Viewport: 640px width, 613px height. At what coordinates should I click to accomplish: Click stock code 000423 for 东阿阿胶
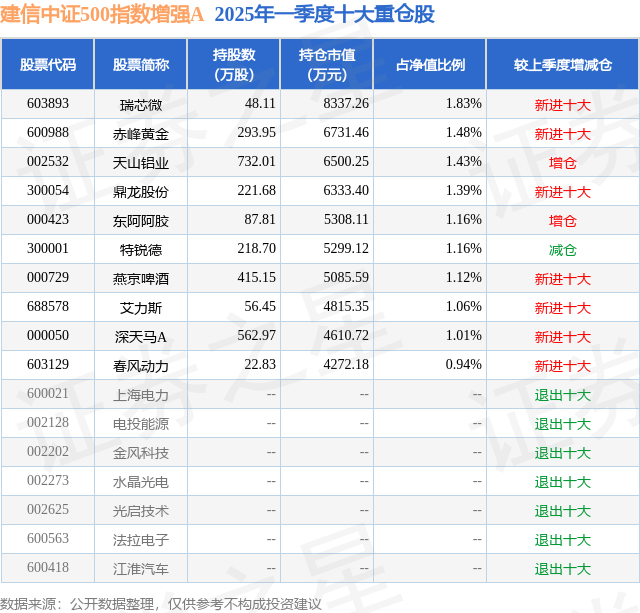tap(48, 220)
